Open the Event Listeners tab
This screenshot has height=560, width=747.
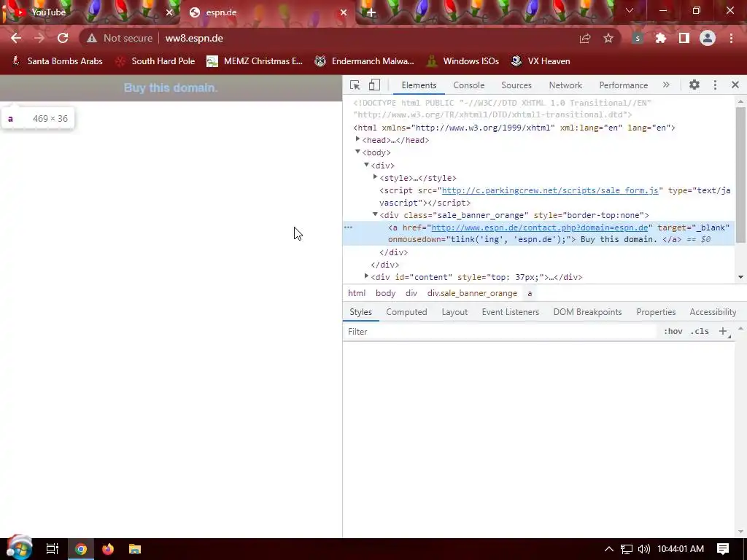[x=510, y=312]
